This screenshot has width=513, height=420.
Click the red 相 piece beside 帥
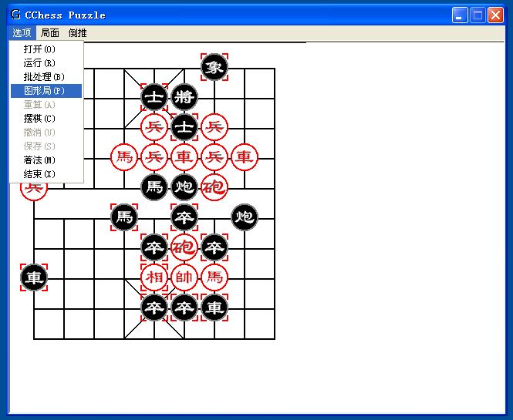tap(154, 277)
